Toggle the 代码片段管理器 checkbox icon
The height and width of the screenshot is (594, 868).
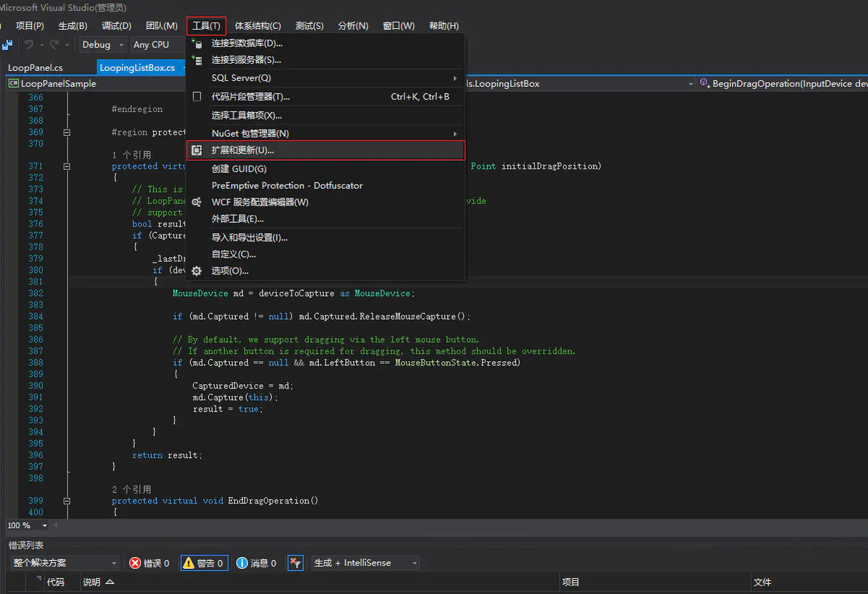tap(197, 96)
